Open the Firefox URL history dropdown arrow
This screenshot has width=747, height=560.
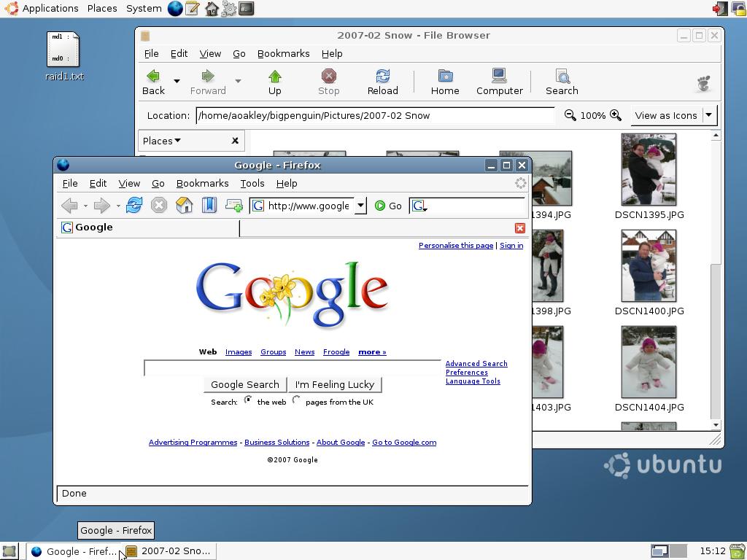tap(360, 206)
